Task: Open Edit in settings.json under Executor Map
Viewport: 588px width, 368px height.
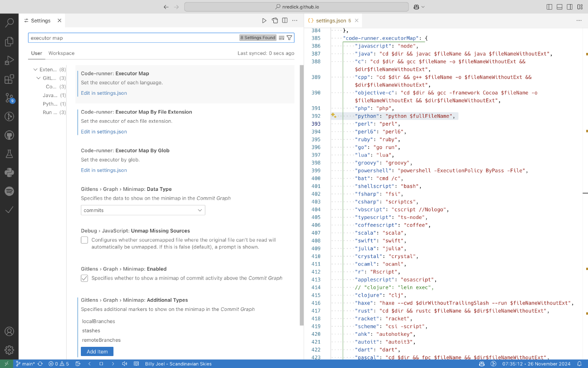Action: tap(103, 93)
